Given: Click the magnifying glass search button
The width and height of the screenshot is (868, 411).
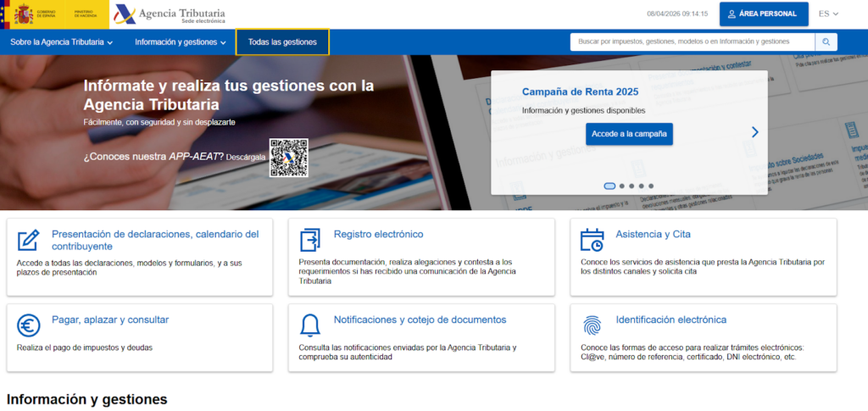Looking at the screenshot, I should (x=826, y=42).
